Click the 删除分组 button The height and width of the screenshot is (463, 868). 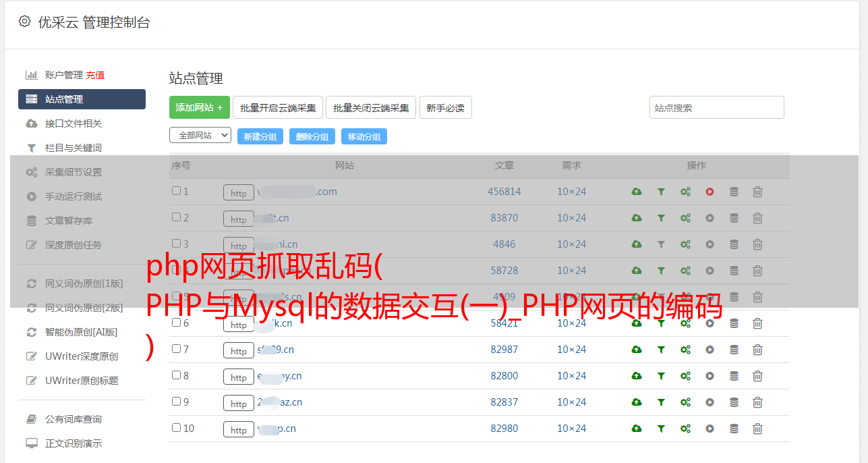[x=312, y=136]
